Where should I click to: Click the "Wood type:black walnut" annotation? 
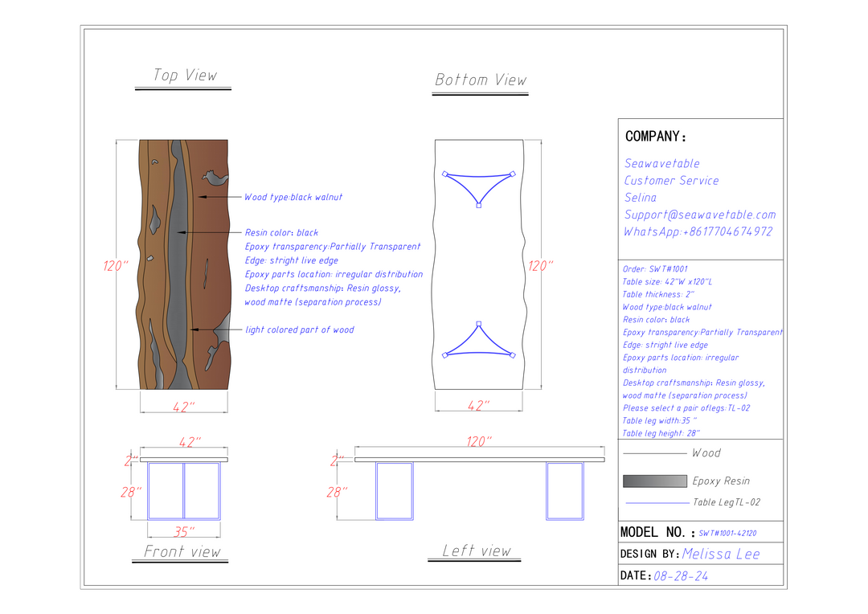[x=293, y=197]
